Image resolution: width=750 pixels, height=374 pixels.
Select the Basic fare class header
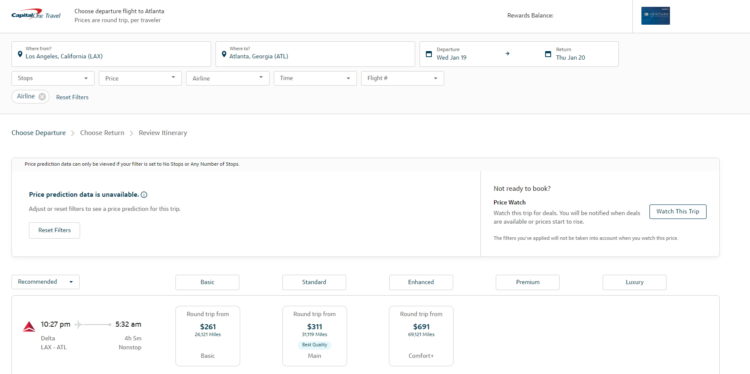point(207,282)
